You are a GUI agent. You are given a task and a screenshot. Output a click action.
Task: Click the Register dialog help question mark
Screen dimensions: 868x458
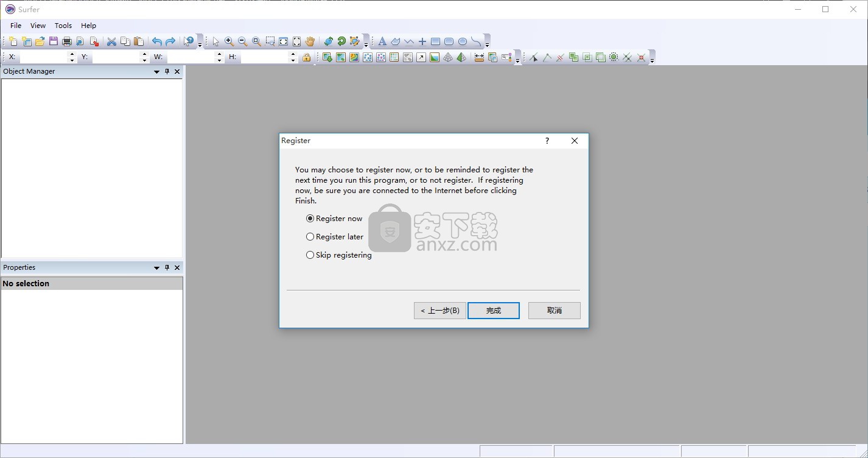(x=547, y=141)
